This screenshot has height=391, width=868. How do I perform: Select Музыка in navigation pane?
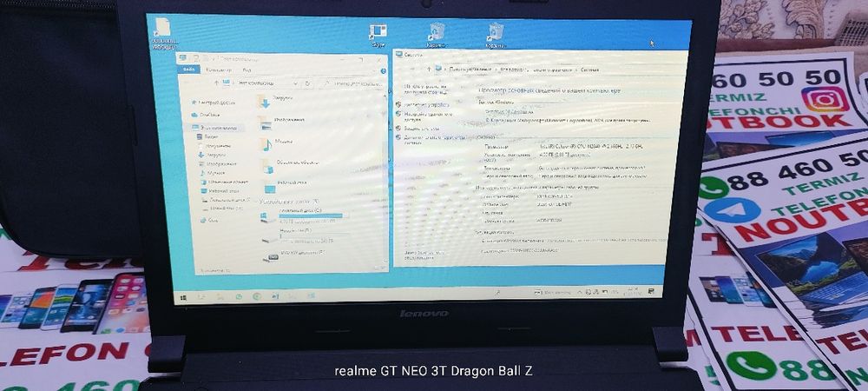(x=212, y=173)
